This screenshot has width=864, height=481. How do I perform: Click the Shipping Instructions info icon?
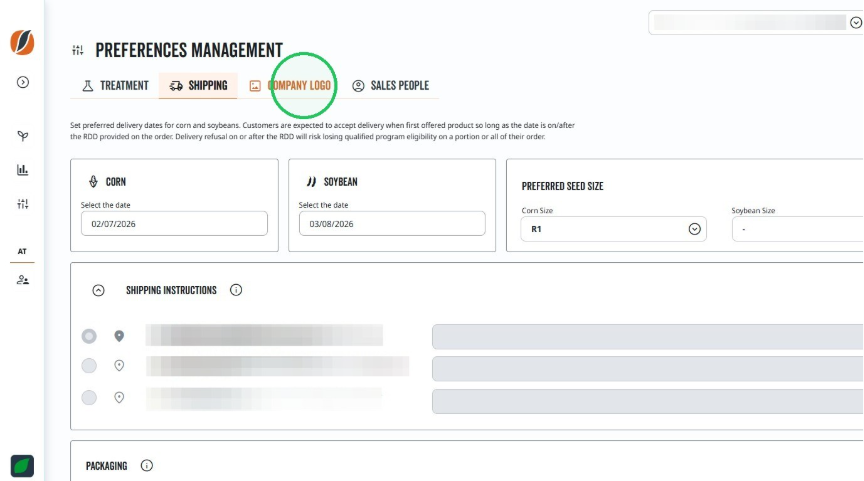[236, 290]
